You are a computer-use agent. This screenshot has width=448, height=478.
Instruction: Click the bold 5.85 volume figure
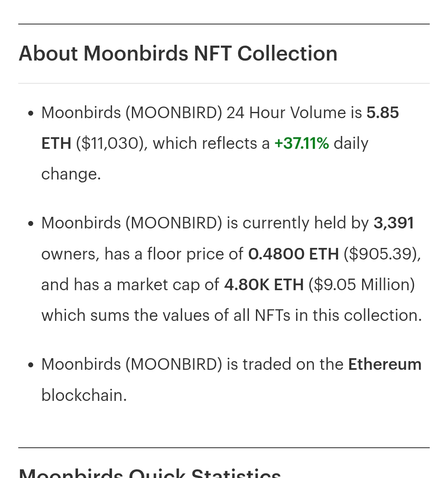coord(382,112)
